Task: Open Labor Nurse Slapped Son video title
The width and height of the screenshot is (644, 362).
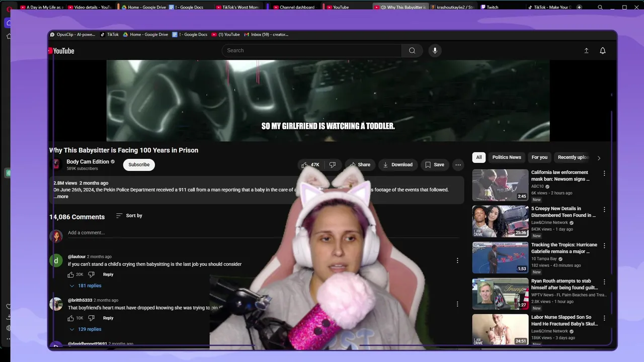Action: click(x=565, y=321)
